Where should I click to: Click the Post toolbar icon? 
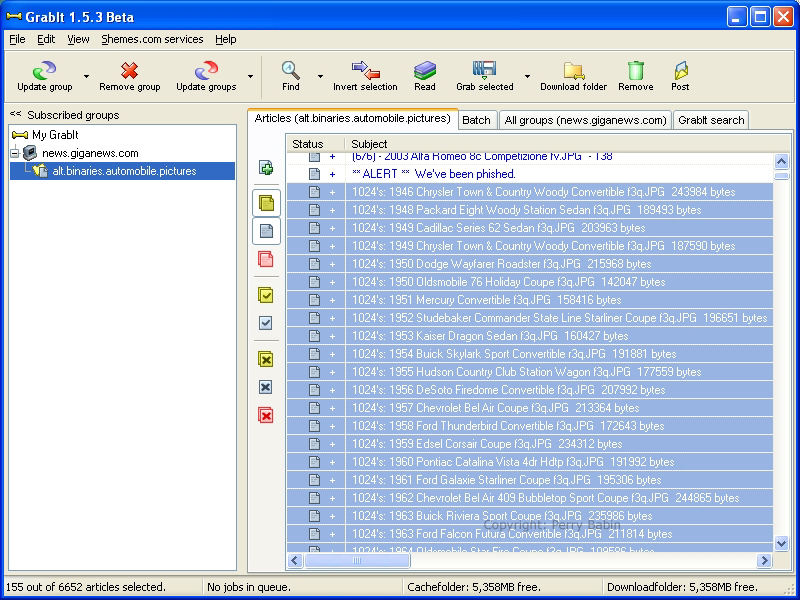coord(681,70)
